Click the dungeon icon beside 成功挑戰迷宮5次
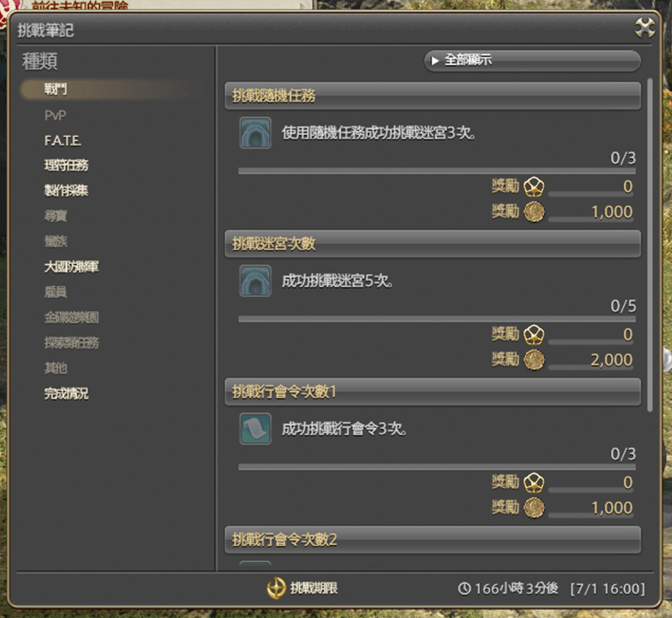This screenshot has height=618, width=672. click(x=255, y=281)
